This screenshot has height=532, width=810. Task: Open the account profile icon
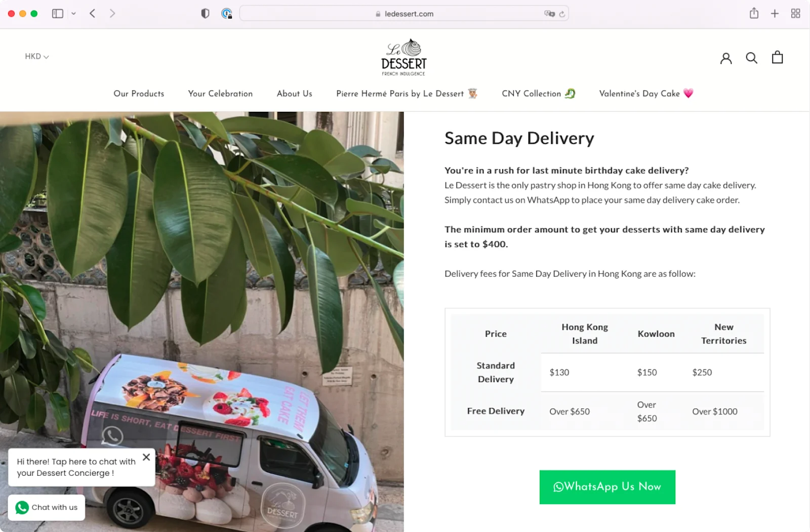(726, 57)
